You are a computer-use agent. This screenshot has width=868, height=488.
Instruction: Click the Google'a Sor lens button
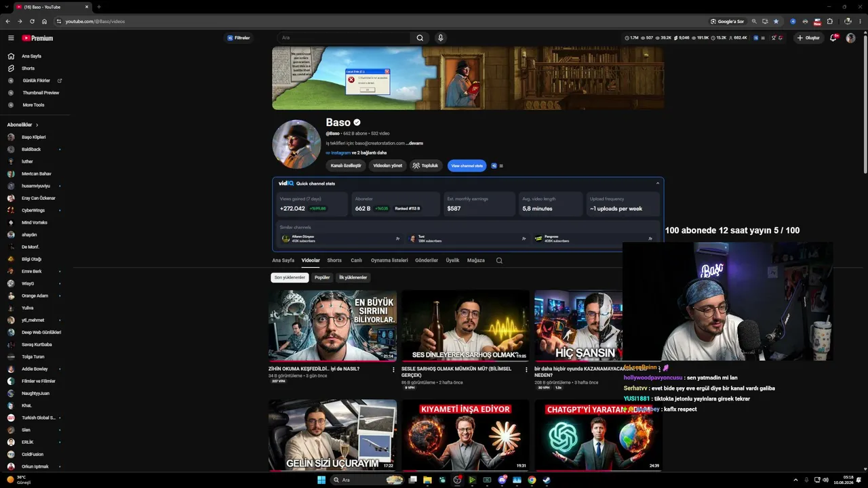[728, 21]
